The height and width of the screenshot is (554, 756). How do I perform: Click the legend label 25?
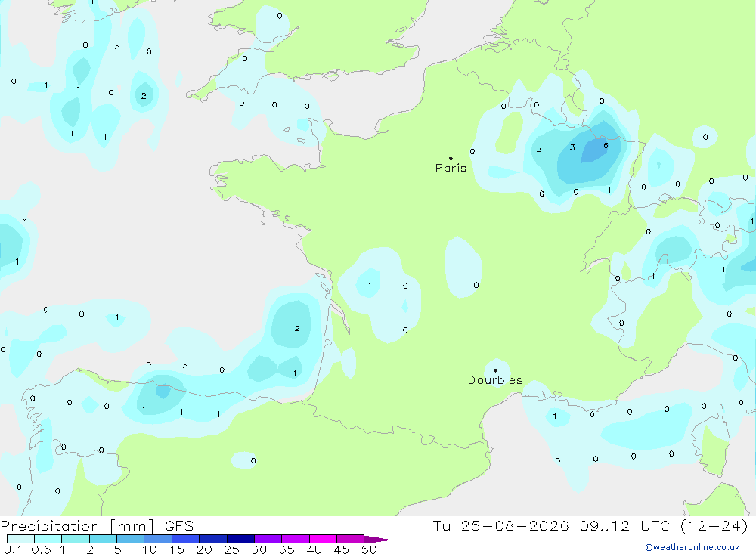point(232,549)
